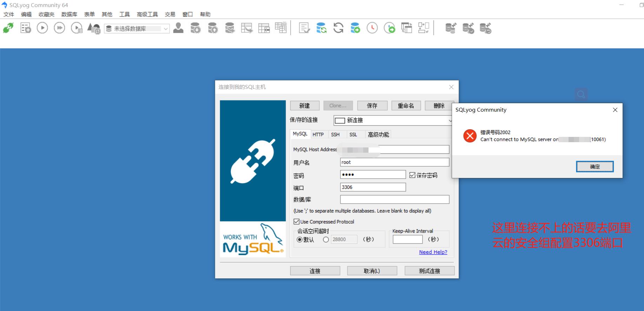Click the database transfer icon with checkmark
The width and height of the screenshot is (644, 311).
click(468, 28)
